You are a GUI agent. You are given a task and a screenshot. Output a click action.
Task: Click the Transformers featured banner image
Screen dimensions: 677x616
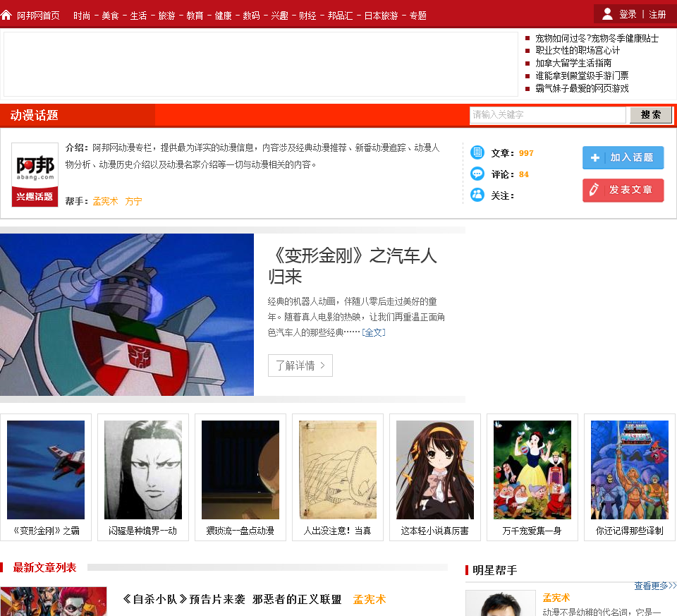127,315
